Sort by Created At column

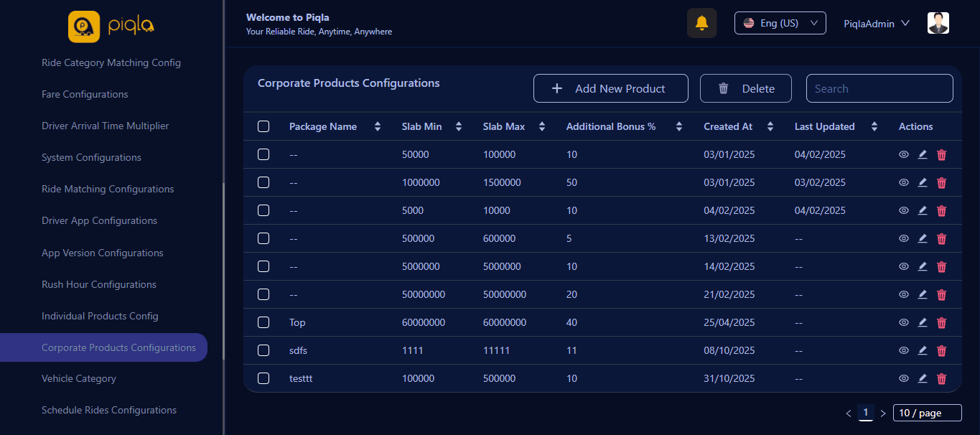[770, 126]
